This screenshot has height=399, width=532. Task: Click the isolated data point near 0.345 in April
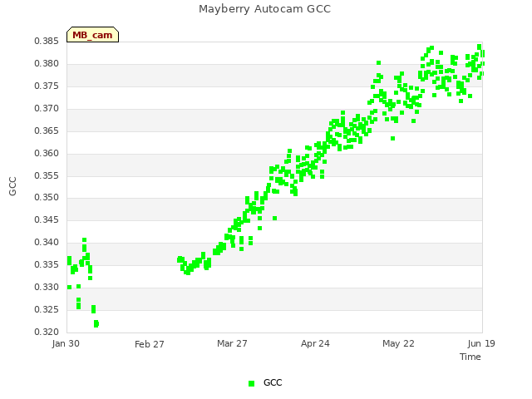tap(275, 218)
